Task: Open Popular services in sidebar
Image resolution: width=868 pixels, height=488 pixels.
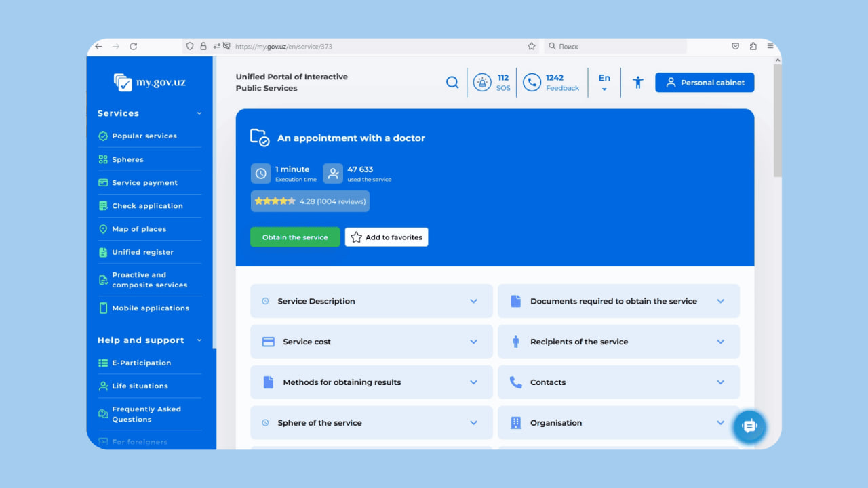Action: [x=144, y=136]
